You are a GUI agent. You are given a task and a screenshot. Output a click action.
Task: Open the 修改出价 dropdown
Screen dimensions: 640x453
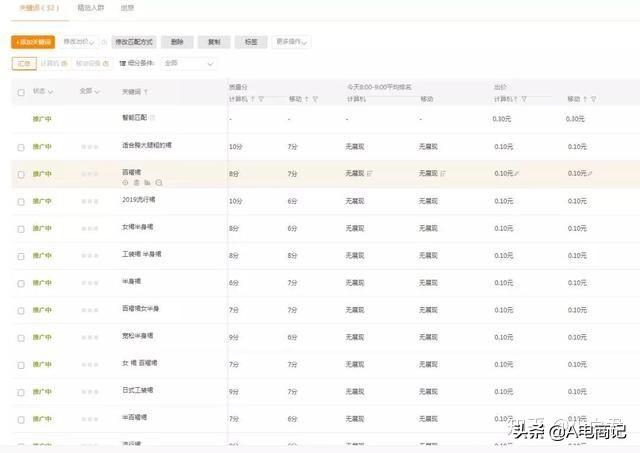pyautogui.click(x=79, y=42)
